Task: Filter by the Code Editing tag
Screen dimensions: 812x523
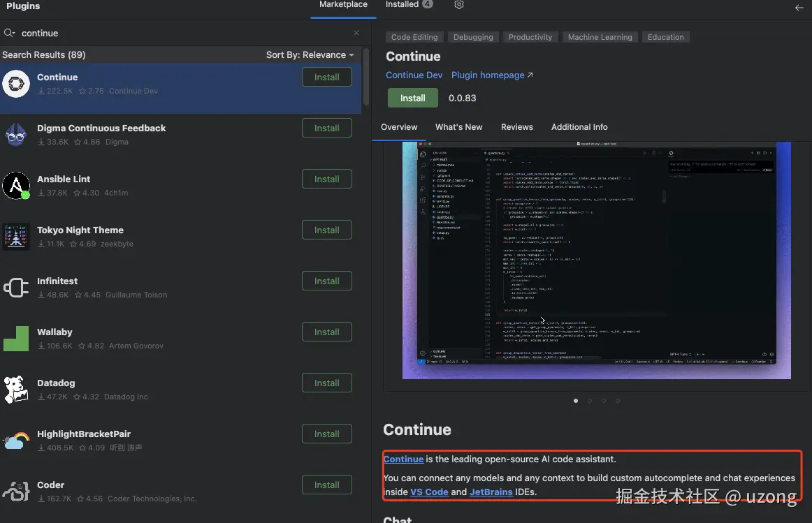Action: click(x=414, y=37)
